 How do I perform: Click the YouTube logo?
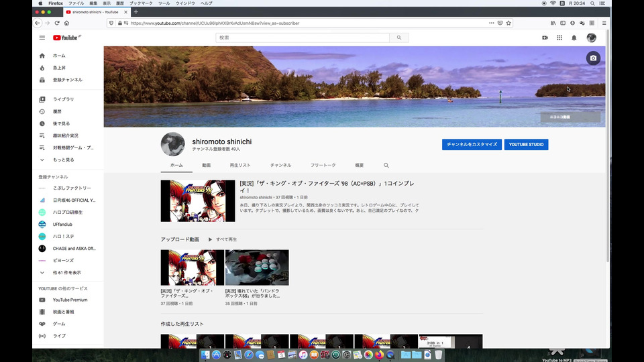tap(66, 38)
